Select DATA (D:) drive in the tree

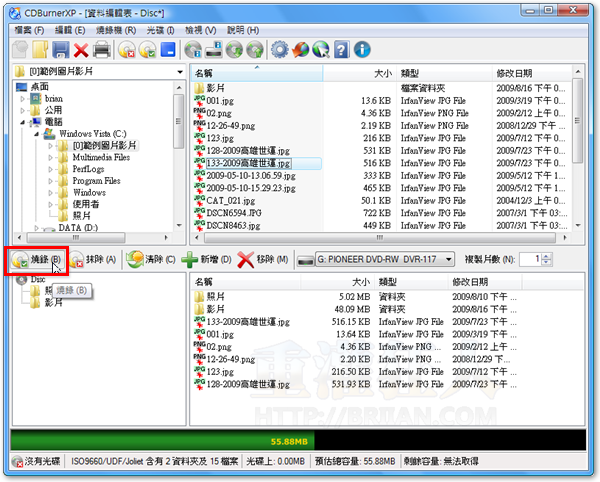[78, 228]
